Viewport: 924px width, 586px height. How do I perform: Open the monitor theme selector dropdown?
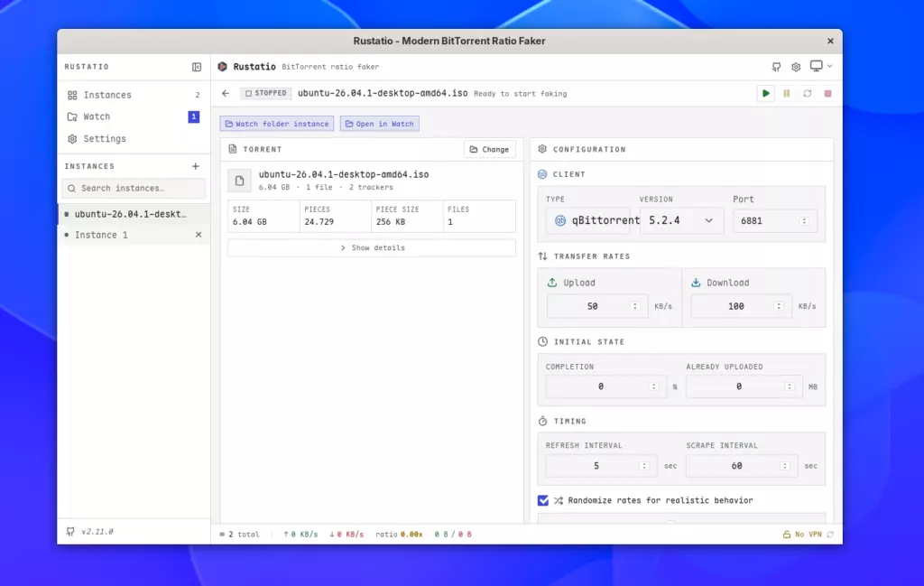[821, 66]
